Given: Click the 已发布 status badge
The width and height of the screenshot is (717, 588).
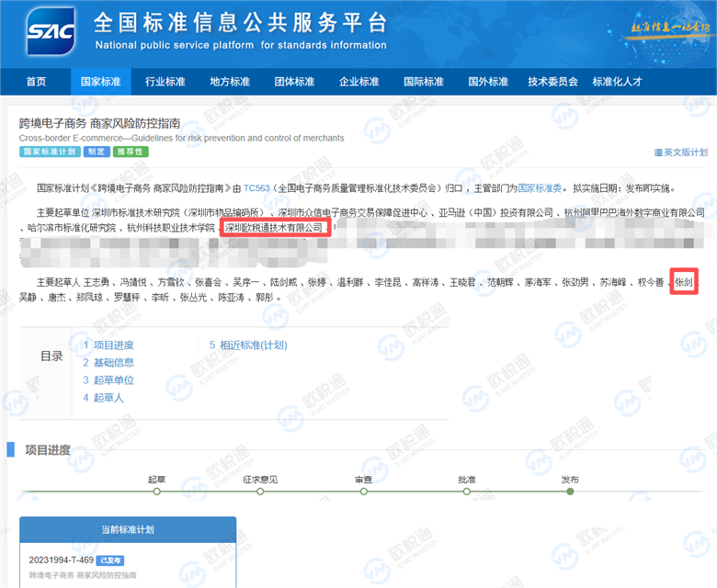Looking at the screenshot, I should [x=110, y=560].
